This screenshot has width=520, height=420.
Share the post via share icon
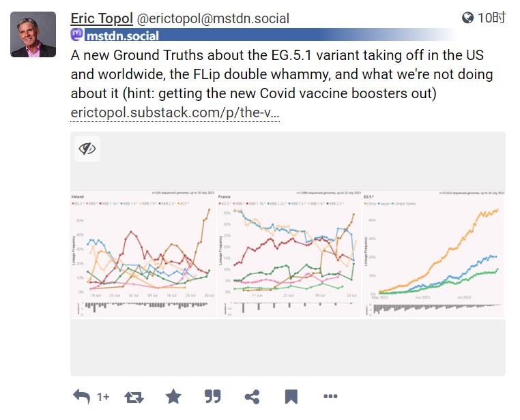click(x=252, y=396)
